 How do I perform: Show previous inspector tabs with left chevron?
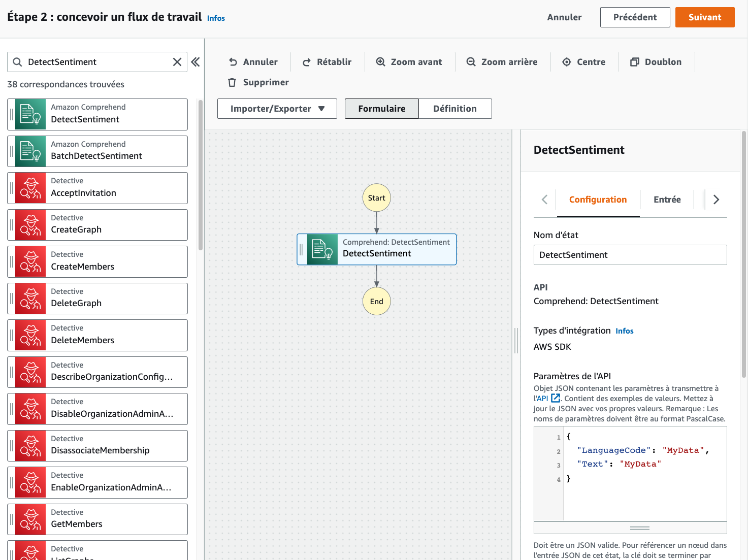click(x=544, y=200)
